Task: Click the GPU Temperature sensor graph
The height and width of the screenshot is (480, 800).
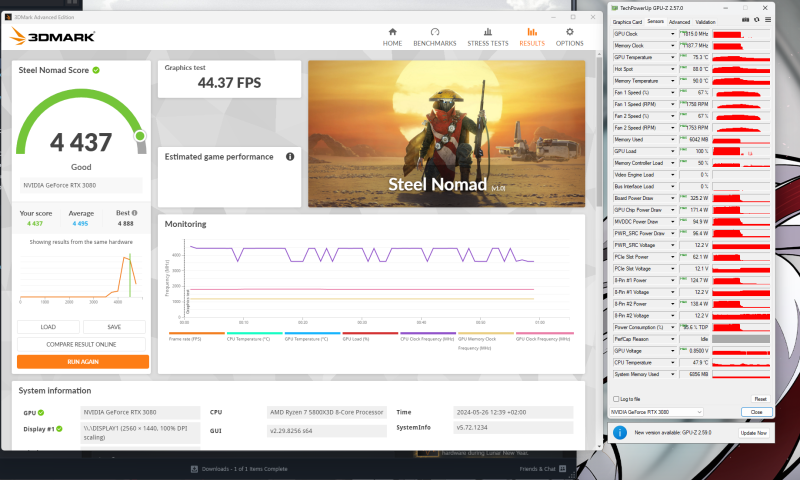Action: tap(741, 57)
